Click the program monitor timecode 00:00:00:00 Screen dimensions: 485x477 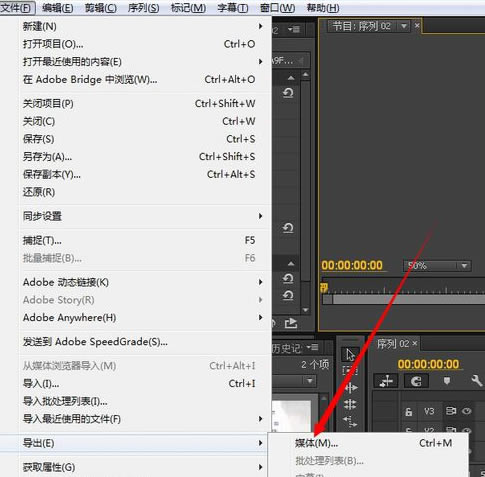point(352,265)
